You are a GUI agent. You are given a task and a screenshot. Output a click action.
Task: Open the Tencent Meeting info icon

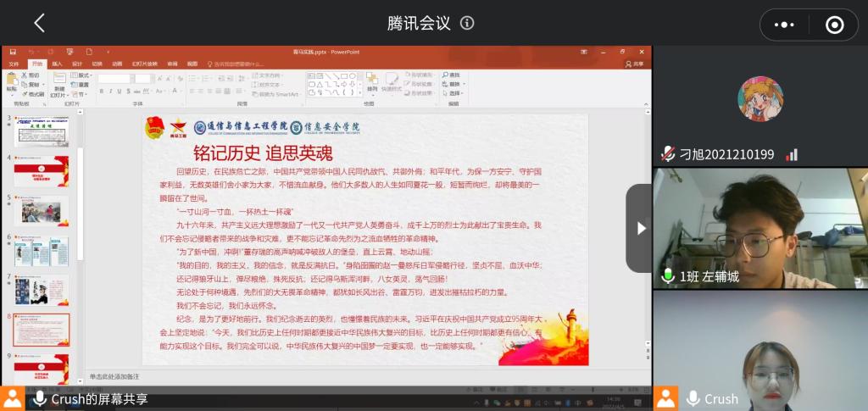coord(467,24)
